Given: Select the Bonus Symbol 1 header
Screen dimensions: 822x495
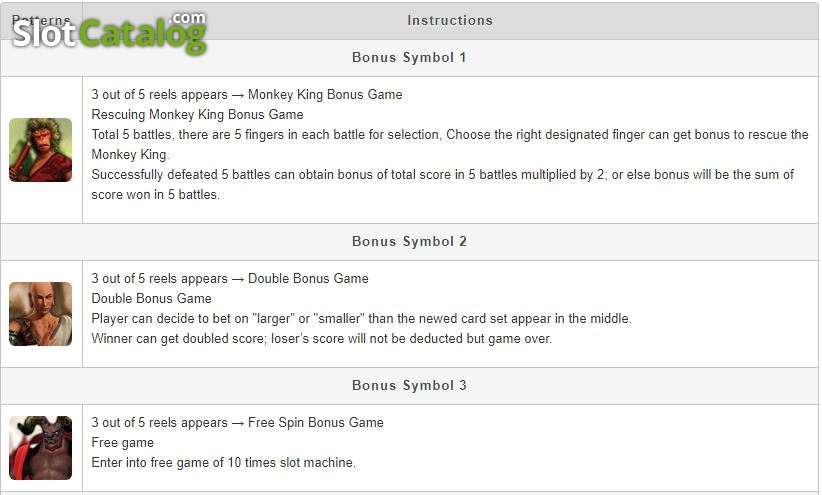Looking at the screenshot, I should tap(409, 58).
